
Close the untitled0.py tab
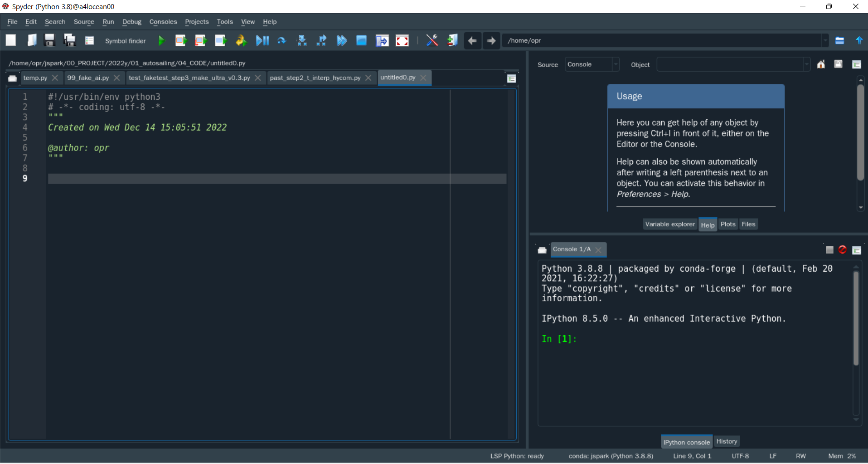[423, 78]
